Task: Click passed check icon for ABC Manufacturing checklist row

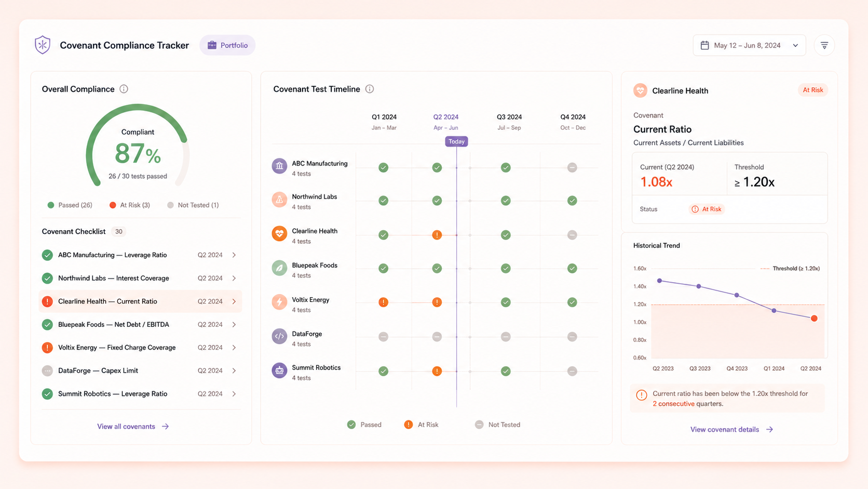Action: point(47,255)
